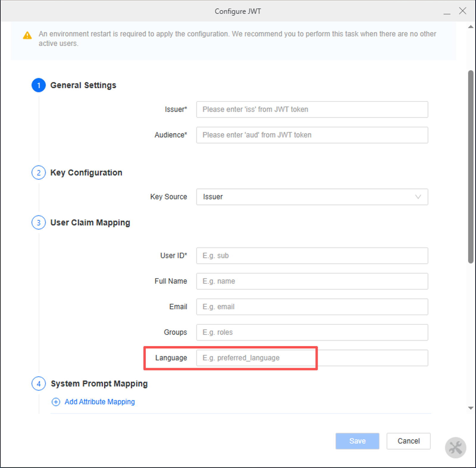Click the plus icon for Add Attribute Mapping
Viewport: 476px width, 468px height.
click(56, 402)
